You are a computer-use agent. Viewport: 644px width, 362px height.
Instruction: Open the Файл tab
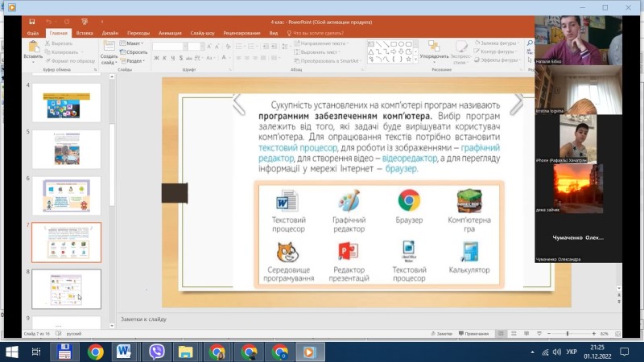(33, 33)
